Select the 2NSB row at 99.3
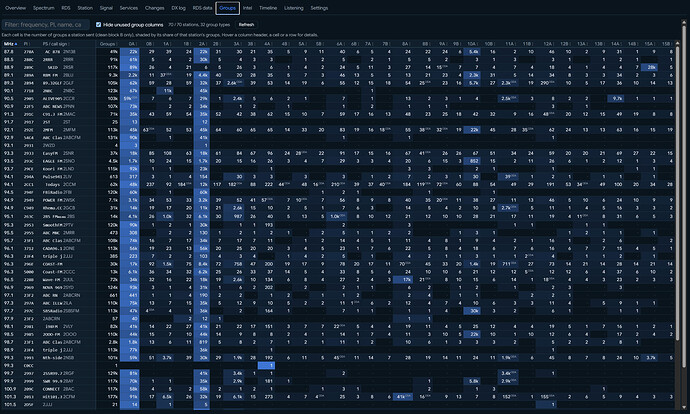The height and width of the screenshot is (414, 690). 338,358
